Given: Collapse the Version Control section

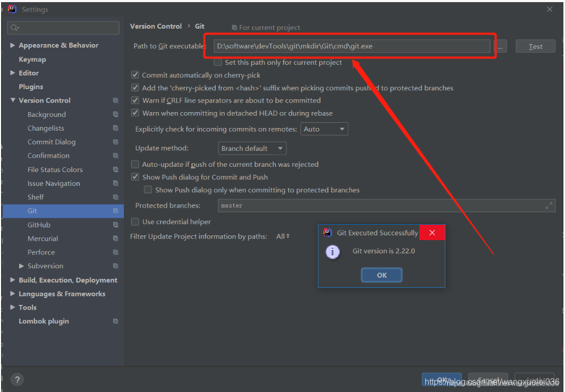Looking at the screenshot, I should pos(12,100).
